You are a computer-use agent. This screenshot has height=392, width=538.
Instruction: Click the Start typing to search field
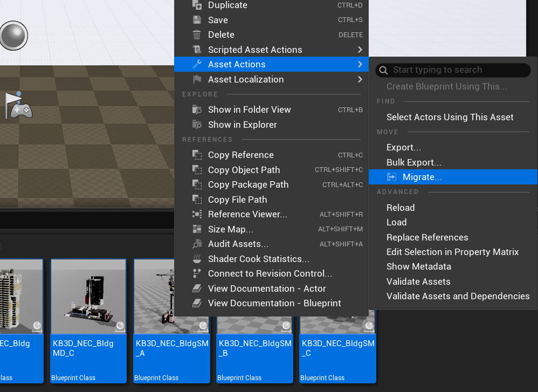(x=453, y=70)
